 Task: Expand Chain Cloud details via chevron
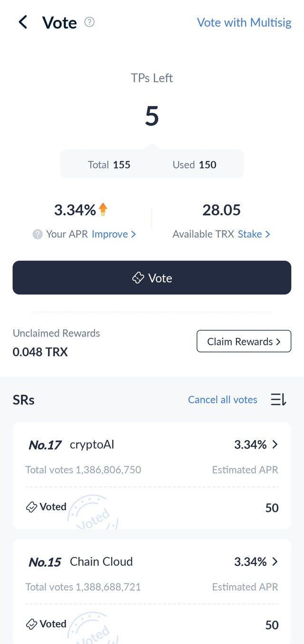tap(275, 562)
